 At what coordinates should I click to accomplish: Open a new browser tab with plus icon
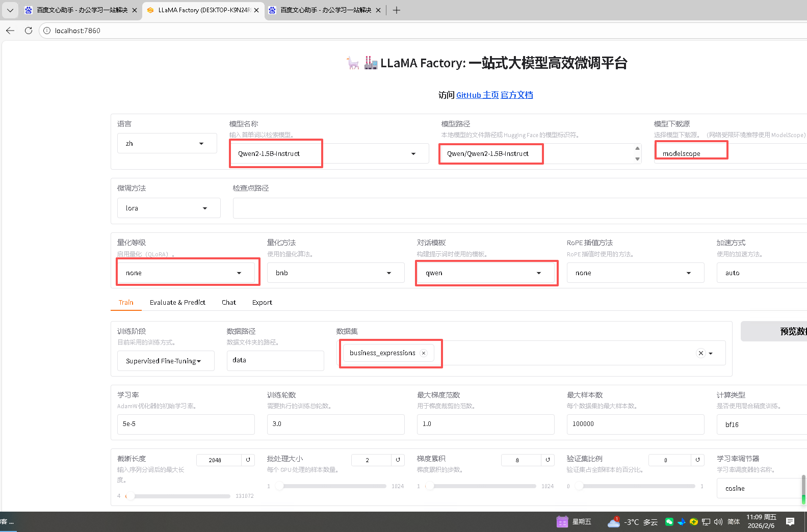coord(397,10)
